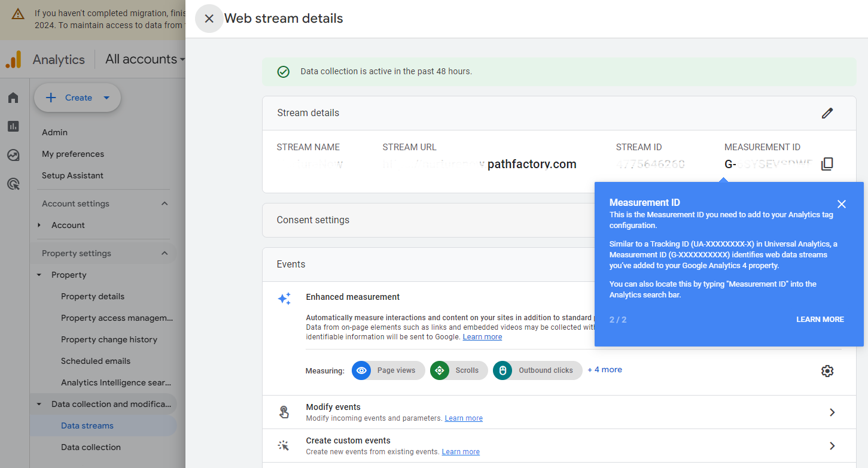Click the Create custom events icon

[284, 446]
